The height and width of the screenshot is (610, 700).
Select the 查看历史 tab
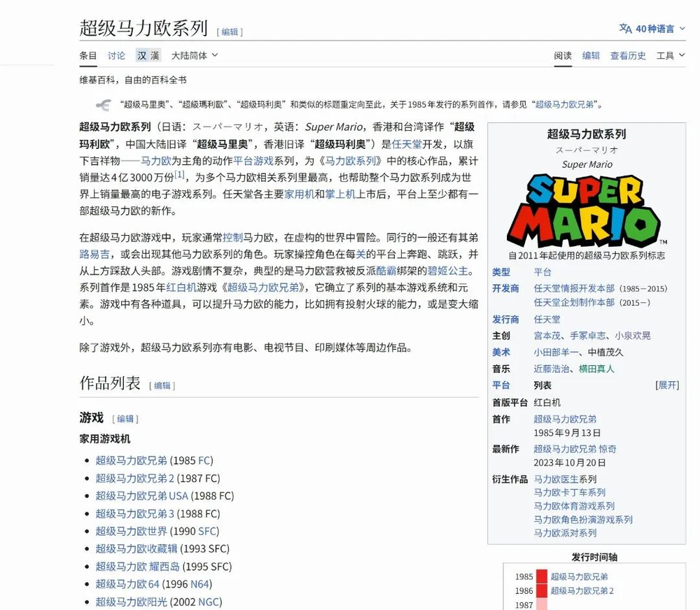(628, 55)
